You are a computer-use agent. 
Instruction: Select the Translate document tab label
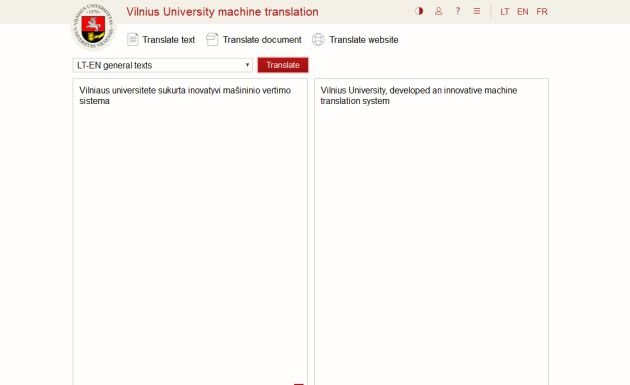262,40
